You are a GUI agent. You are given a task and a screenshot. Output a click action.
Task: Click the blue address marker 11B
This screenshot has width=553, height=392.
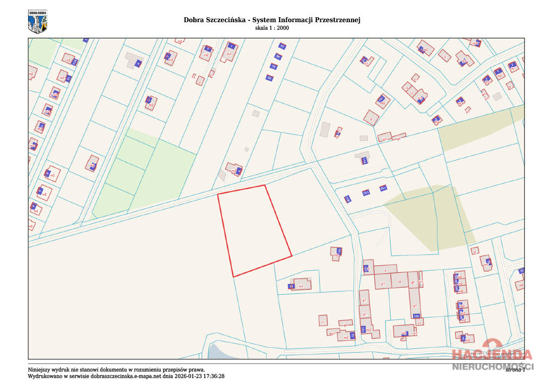[x=347, y=199]
